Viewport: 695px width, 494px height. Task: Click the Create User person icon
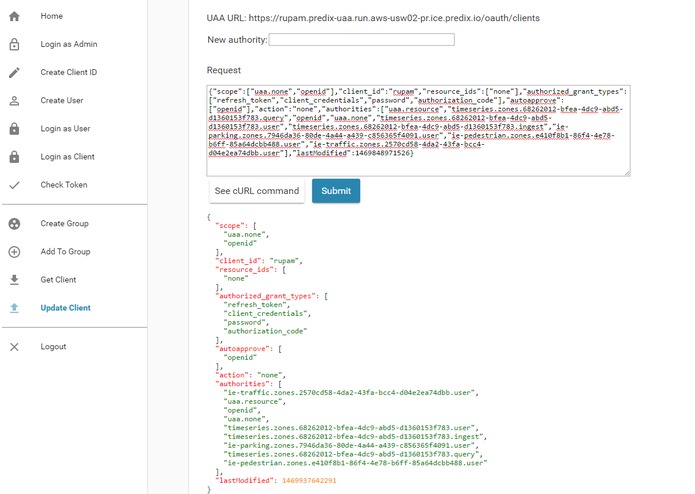[14, 101]
